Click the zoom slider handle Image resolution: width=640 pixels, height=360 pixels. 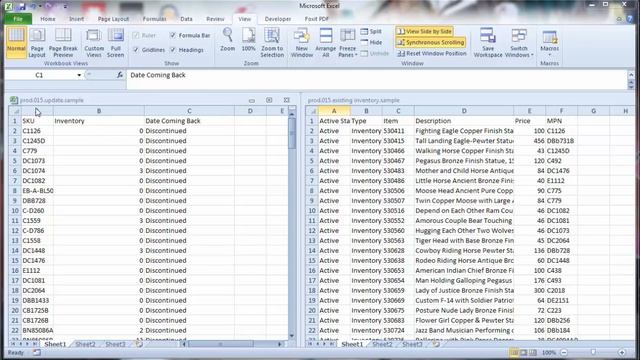pos(593,353)
